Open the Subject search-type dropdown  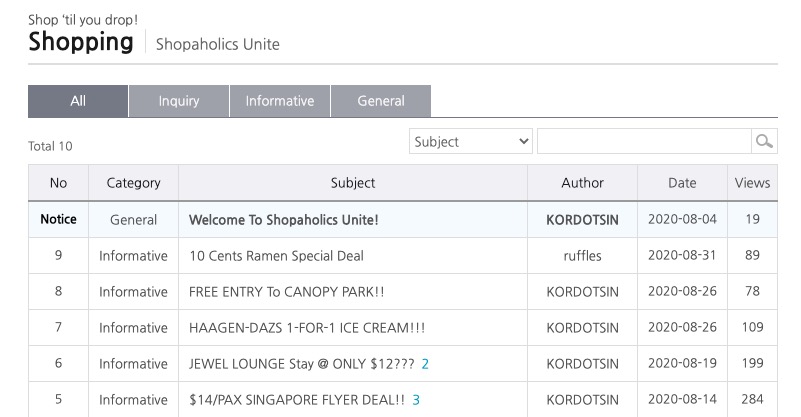471,142
